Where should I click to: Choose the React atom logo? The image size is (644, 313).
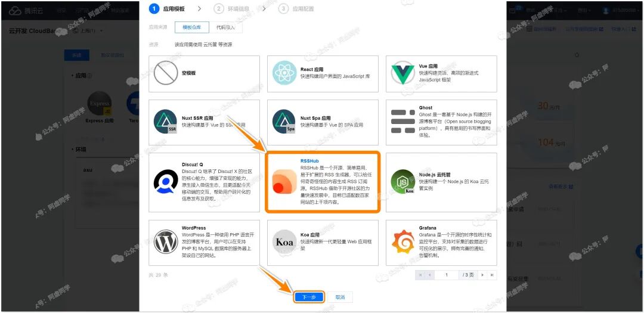pyautogui.click(x=284, y=72)
